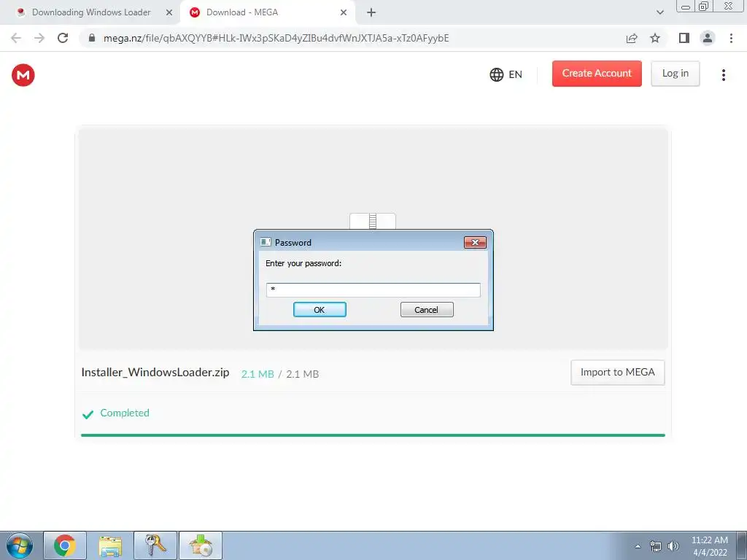The image size is (747, 560).
Task: Open the keys app taskbar icon
Action: click(155, 545)
